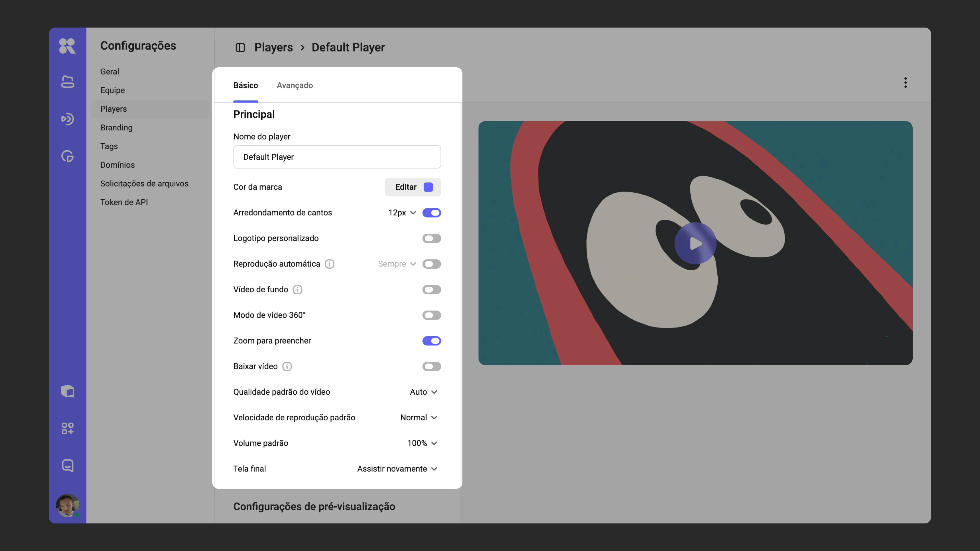Open Branding settings
Viewport: 980px width, 551px height.
click(116, 127)
